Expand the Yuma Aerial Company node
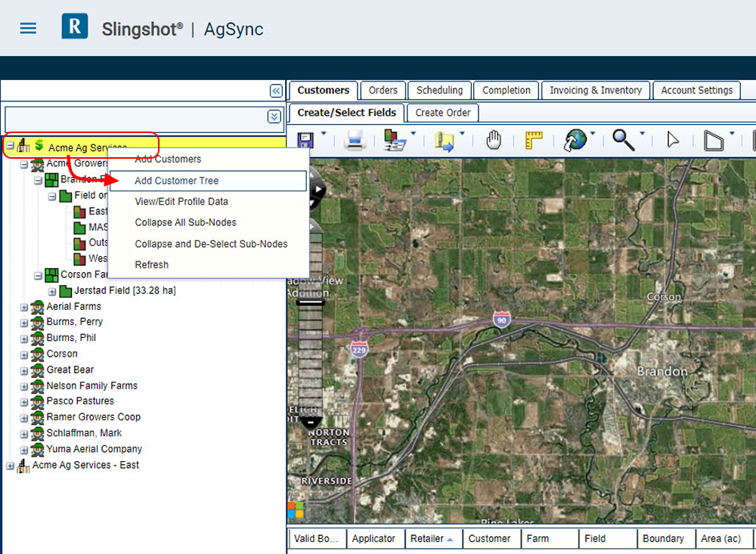 [x=24, y=450]
